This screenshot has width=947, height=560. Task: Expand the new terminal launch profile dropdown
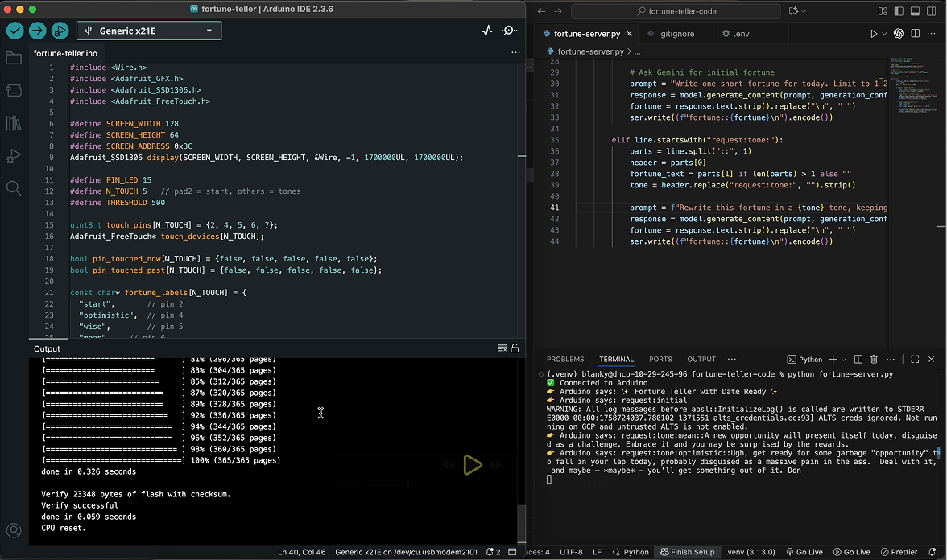point(843,359)
